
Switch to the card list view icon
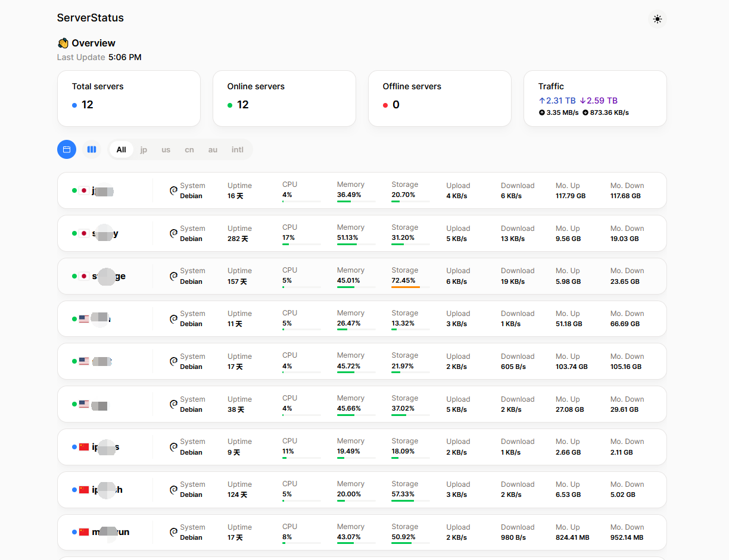pyautogui.click(x=67, y=149)
